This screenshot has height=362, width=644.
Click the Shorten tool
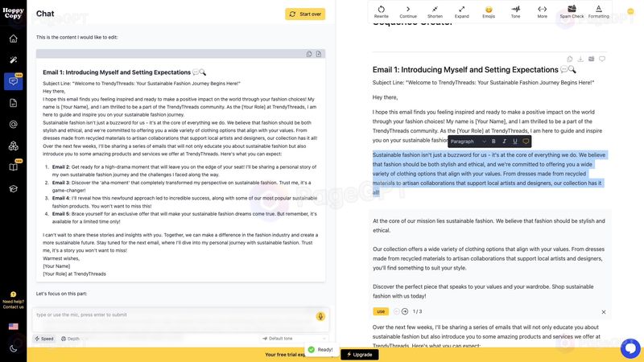[x=435, y=11]
